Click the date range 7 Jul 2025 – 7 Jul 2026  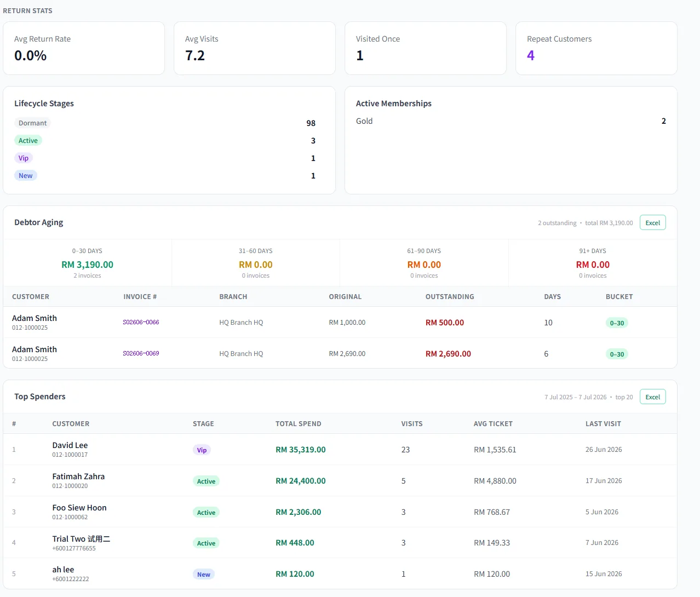tap(575, 397)
